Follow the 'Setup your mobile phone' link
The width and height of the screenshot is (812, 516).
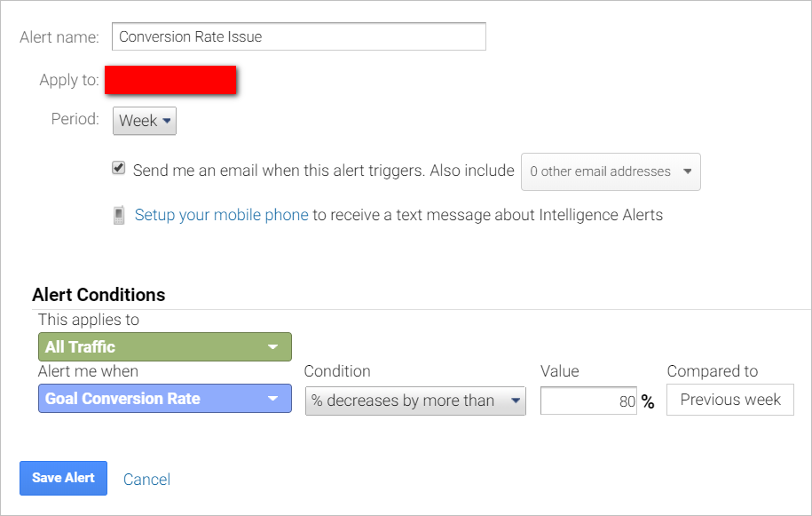[221, 214]
